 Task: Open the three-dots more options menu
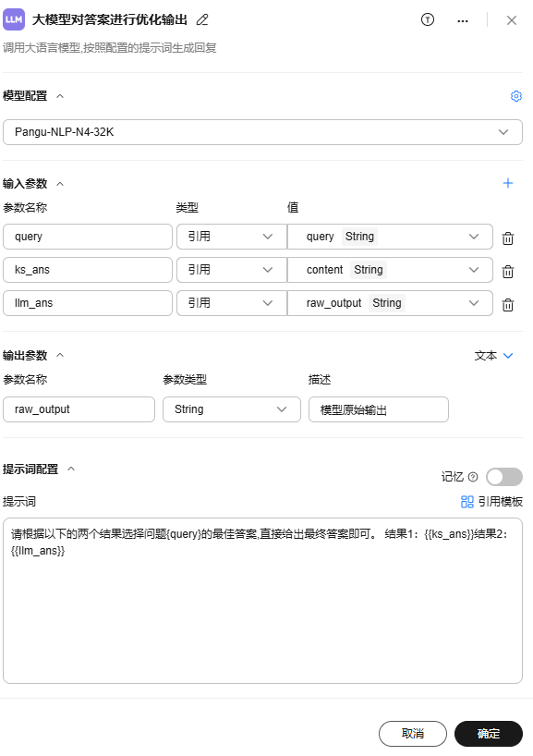[463, 20]
